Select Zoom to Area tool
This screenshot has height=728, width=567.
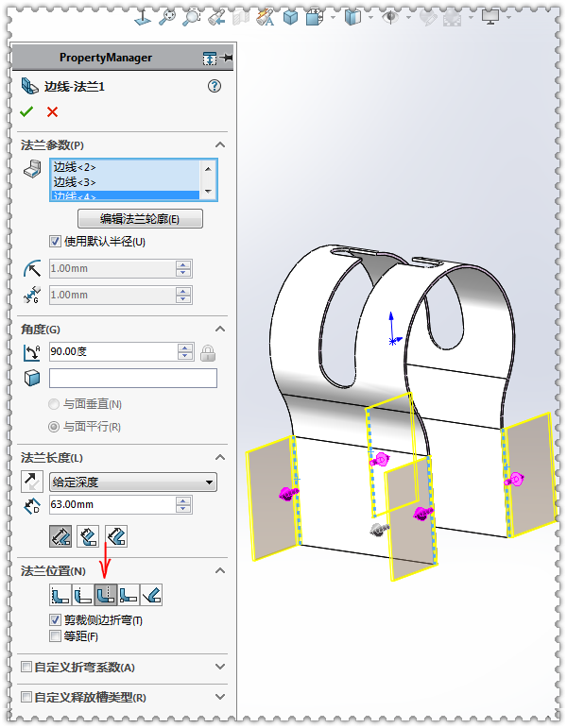[191, 18]
